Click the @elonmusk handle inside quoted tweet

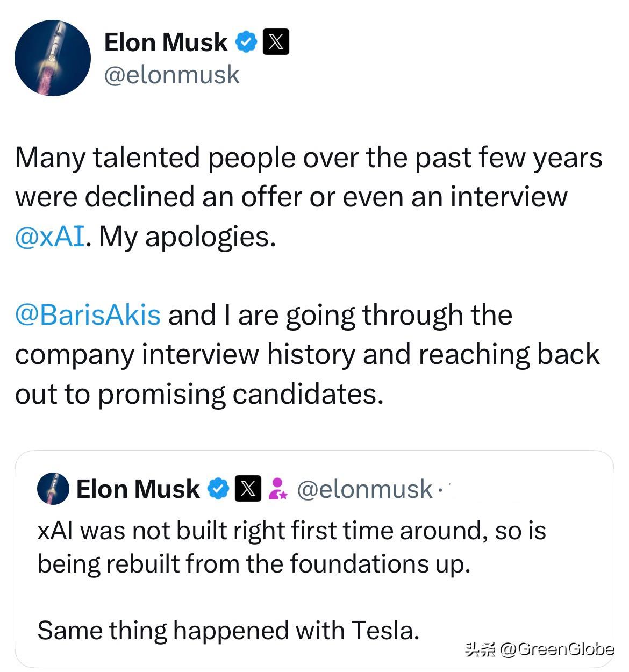(364, 489)
